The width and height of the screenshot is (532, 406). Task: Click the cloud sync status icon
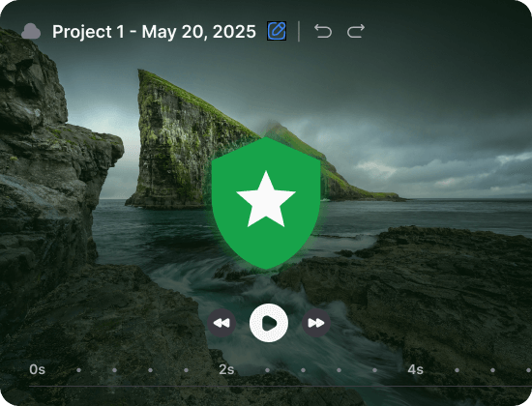(31, 31)
